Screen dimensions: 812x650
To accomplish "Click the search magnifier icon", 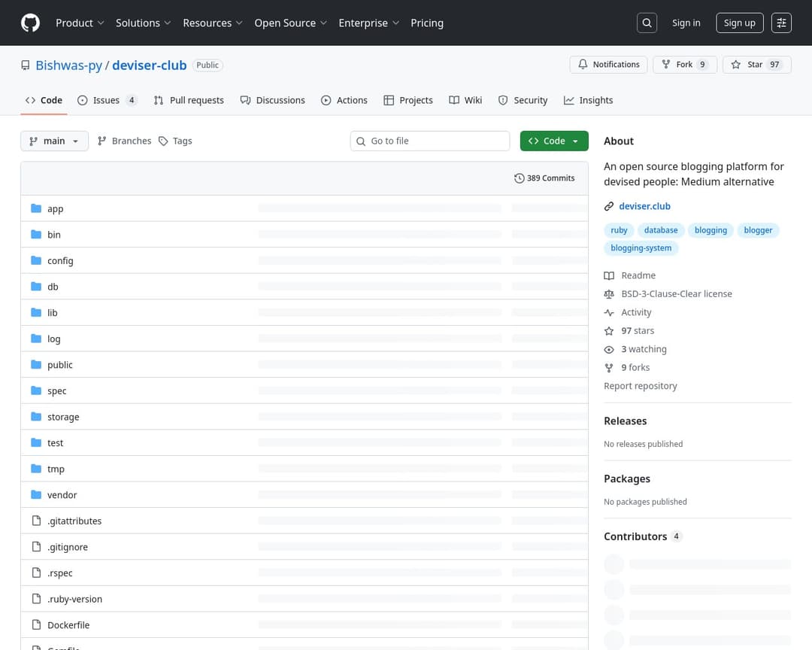I will (x=647, y=23).
